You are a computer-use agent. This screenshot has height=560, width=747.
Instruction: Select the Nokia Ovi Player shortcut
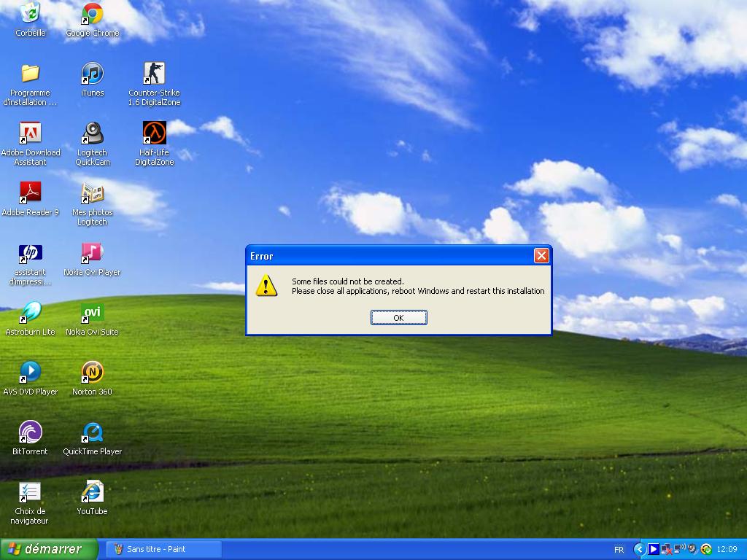[x=92, y=260]
